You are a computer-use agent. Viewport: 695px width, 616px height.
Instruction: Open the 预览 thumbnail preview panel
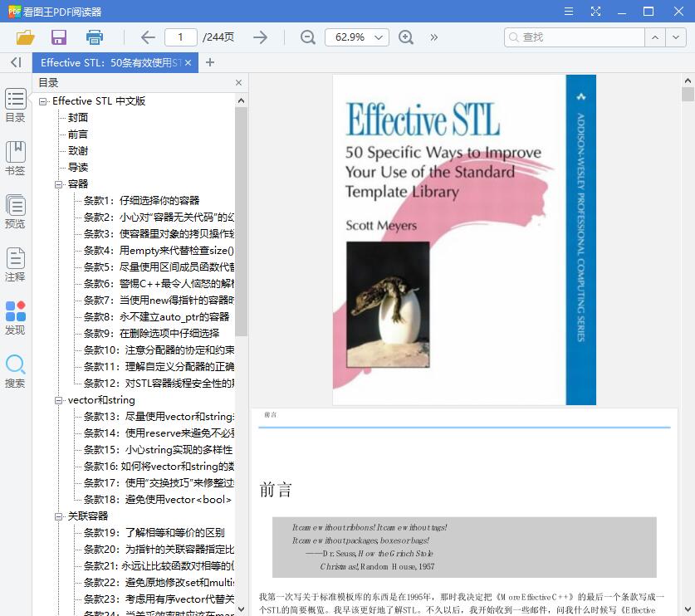(16, 212)
